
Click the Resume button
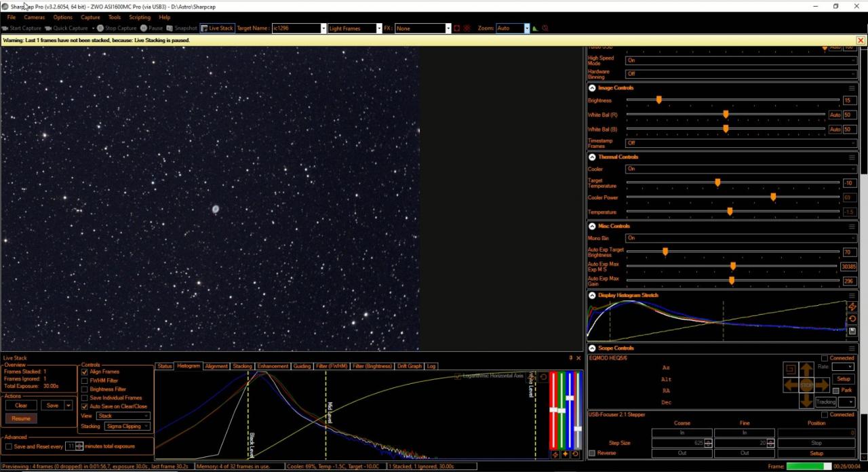click(21, 418)
